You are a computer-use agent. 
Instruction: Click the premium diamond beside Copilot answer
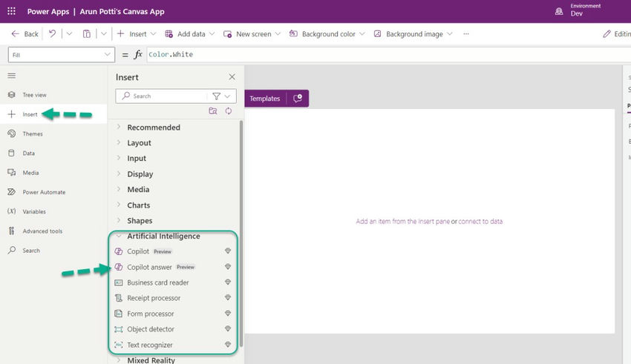pyautogui.click(x=228, y=267)
